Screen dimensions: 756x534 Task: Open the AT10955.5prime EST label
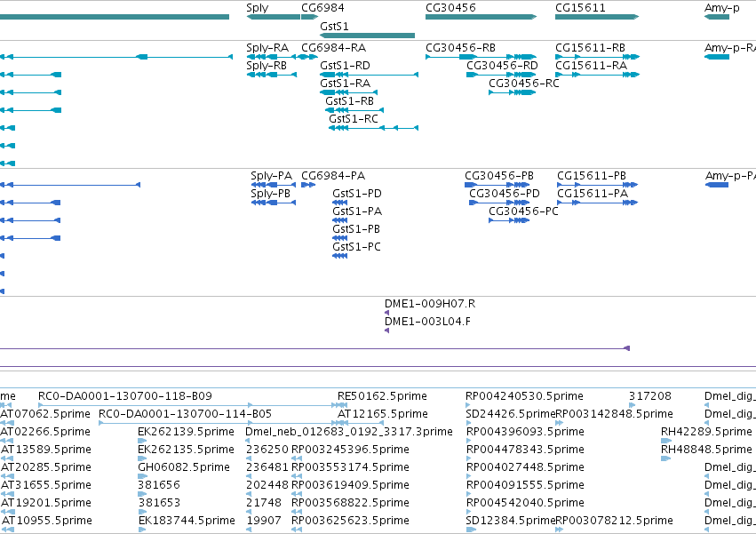(x=47, y=520)
